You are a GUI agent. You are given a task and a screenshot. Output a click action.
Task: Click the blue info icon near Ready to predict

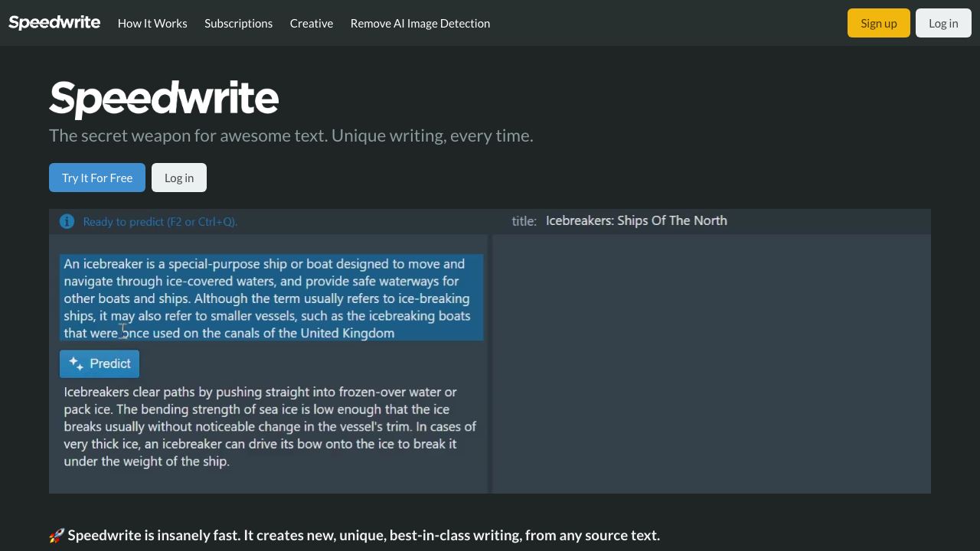(x=67, y=221)
